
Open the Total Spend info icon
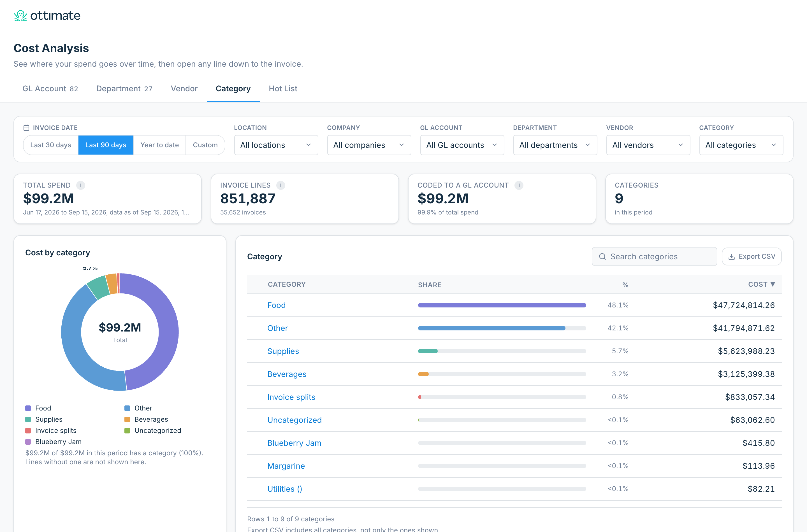pyautogui.click(x=80, y=185)
